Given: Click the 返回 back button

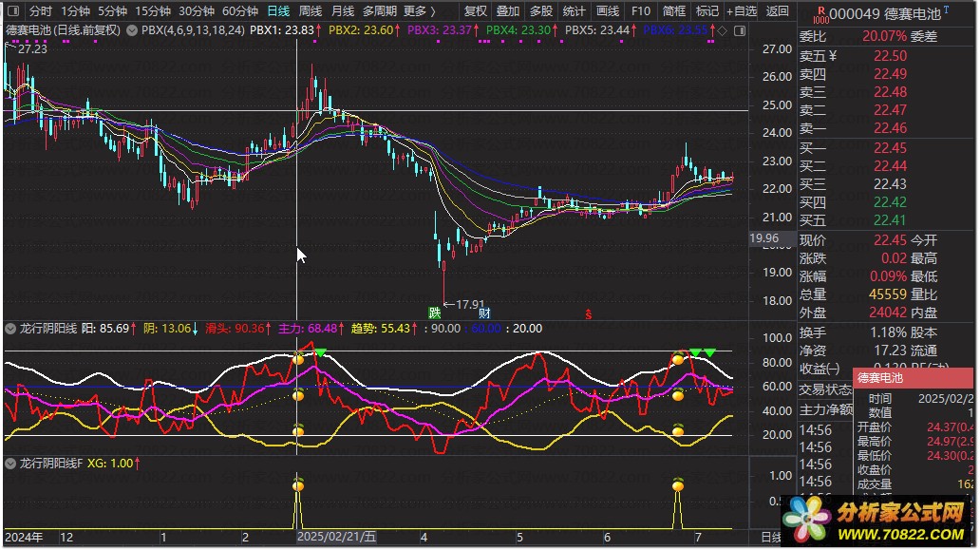Looking at the screenshot, I should (778, 11).
